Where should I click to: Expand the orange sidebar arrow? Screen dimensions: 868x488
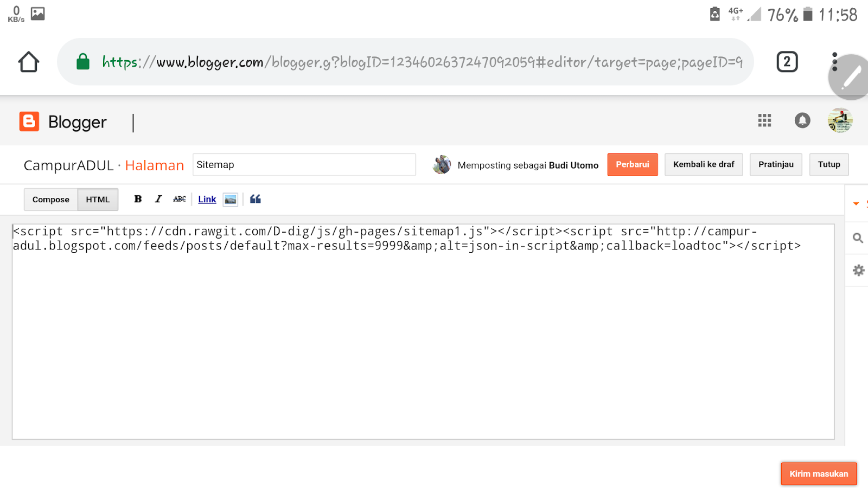(x=856, y=204)
